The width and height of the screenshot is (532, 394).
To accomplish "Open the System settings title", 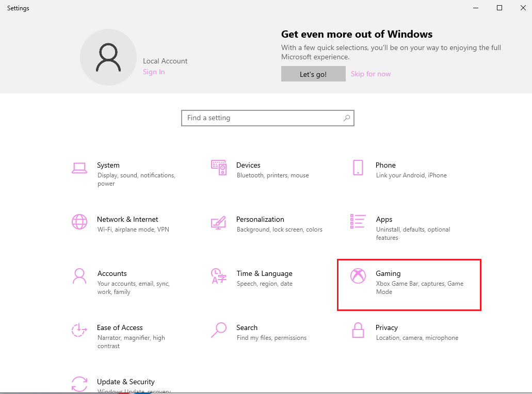I will point(108,165).
